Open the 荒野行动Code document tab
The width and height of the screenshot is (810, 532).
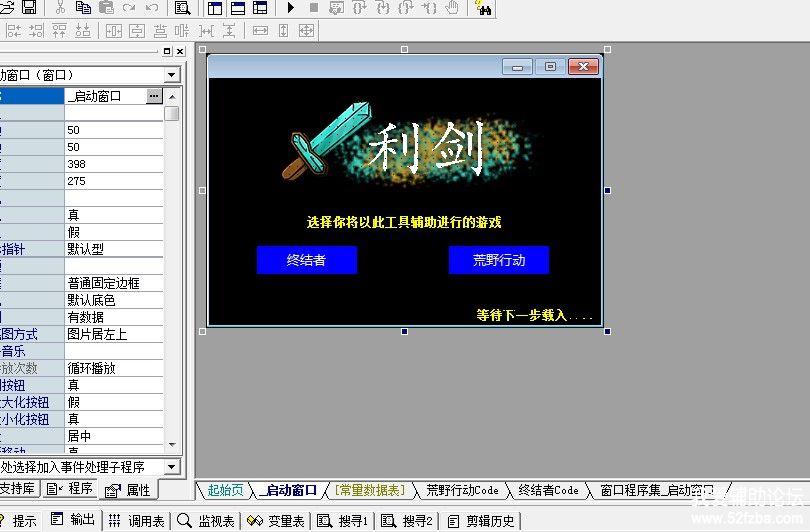pos(462,490)
